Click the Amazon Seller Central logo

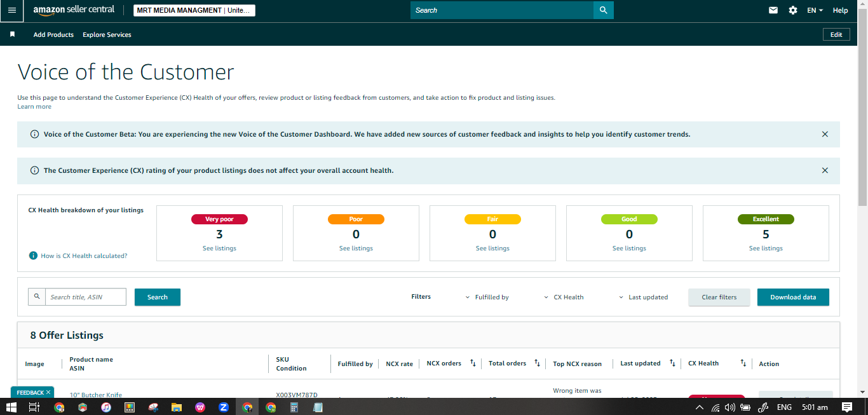[x=74, y=10]
